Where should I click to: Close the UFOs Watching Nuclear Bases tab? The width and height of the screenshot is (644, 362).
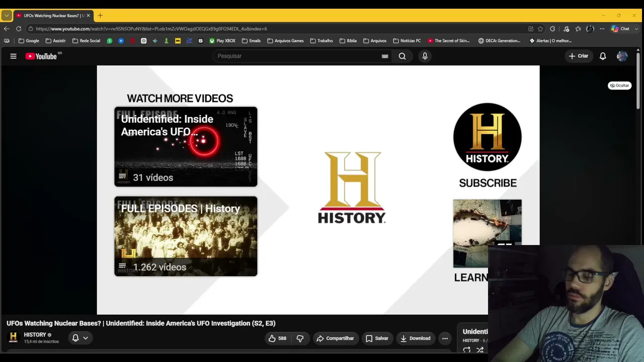(x=88, y=16)
